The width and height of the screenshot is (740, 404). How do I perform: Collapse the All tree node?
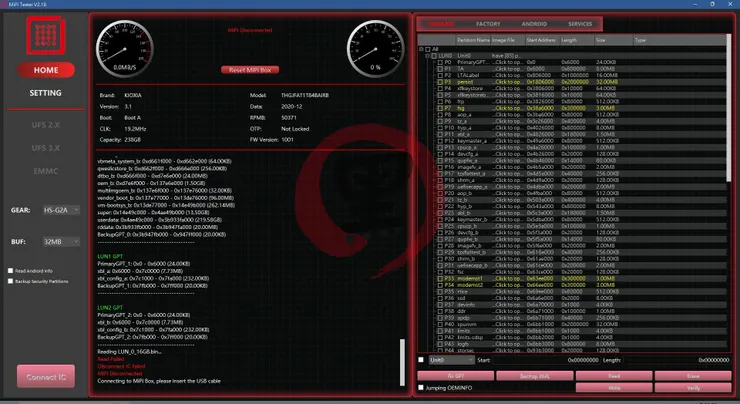pyautogui.click(x=421, y=49)
